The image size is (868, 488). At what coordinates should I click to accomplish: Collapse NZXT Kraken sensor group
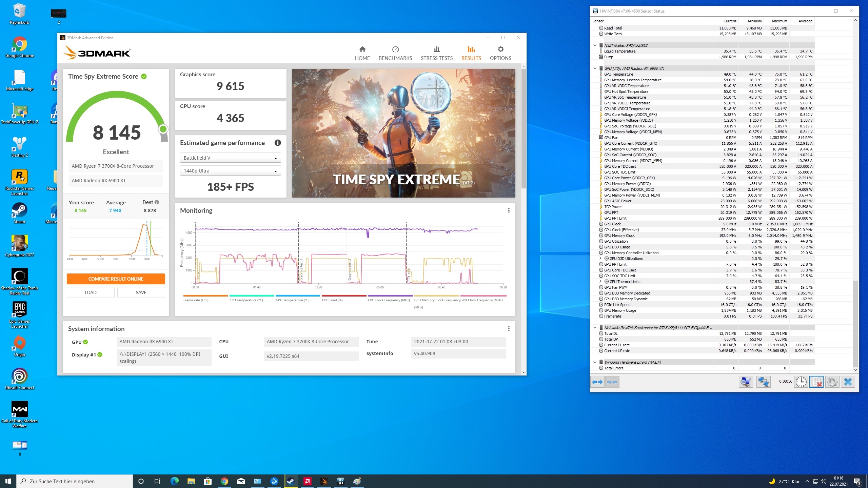[595, 45]
